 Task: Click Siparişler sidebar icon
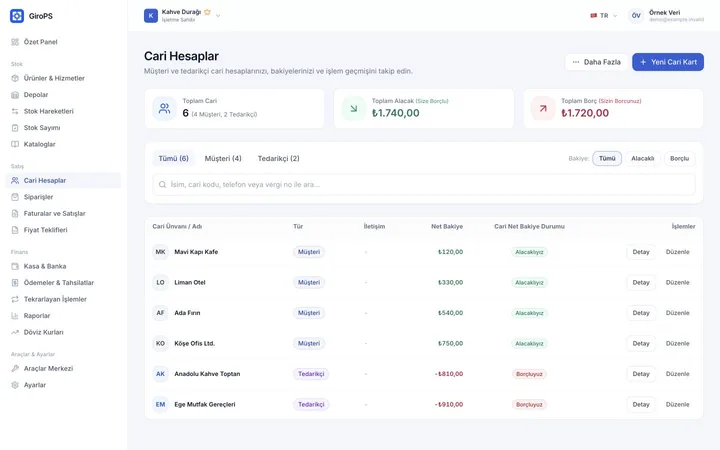pos(15,197)
